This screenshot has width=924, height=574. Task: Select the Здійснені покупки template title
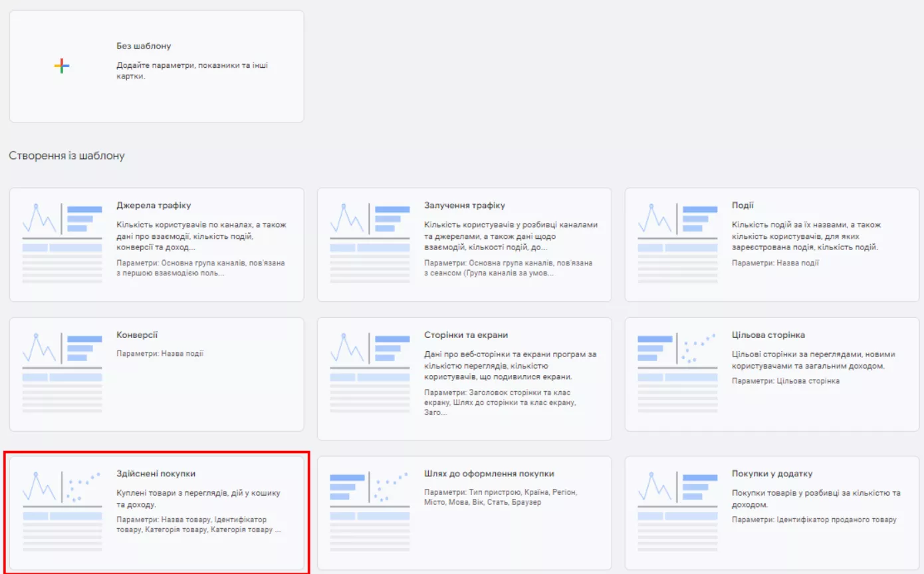(156, 474)
